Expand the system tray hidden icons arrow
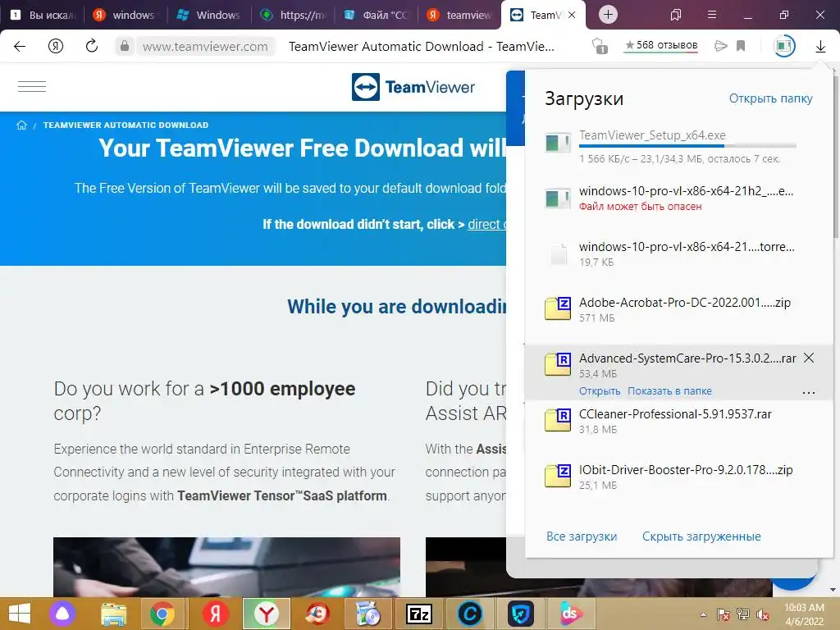Screen dimensions: 840x630 click(x=703, y=614)
